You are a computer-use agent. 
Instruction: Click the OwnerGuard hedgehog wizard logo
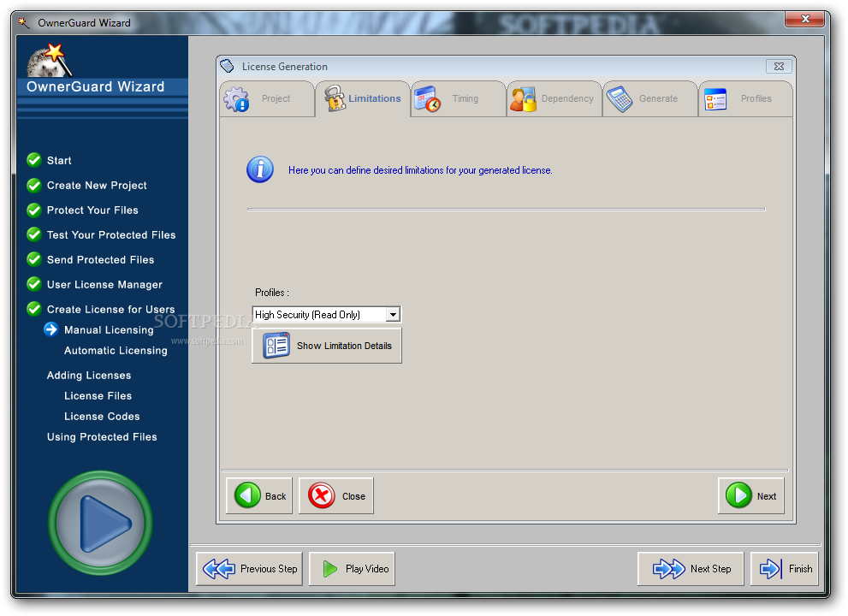tap(50, 61)
